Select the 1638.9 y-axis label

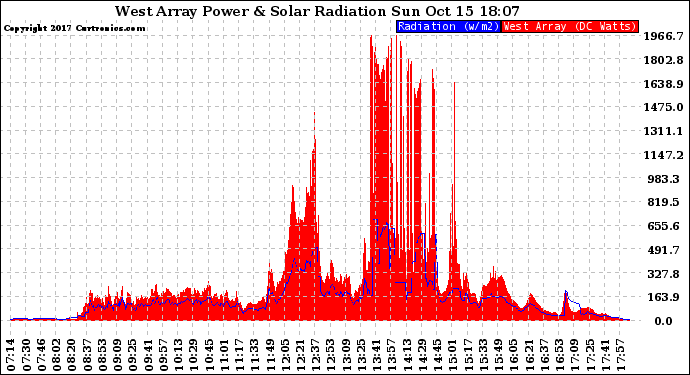pos(664,84)
